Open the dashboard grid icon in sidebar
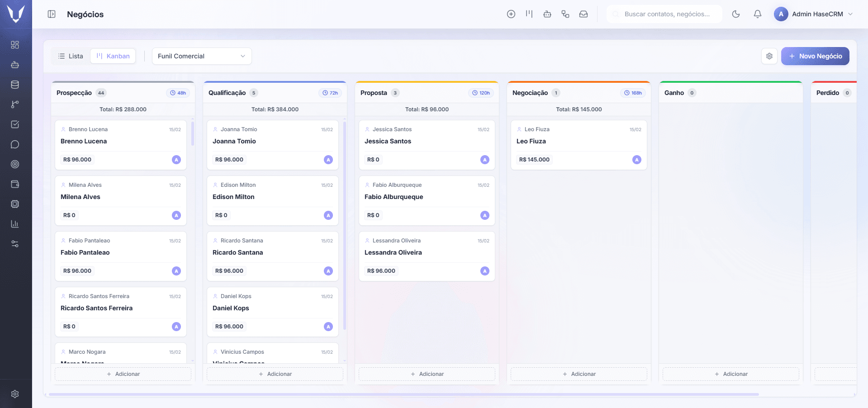The height and width of the screenshot is (408, 868). pyautogui.click(x=15, y=45)
